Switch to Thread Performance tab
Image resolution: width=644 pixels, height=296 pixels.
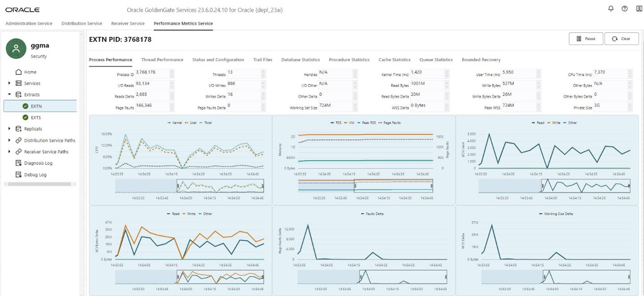pyautogui.click(x=162, y=60)
